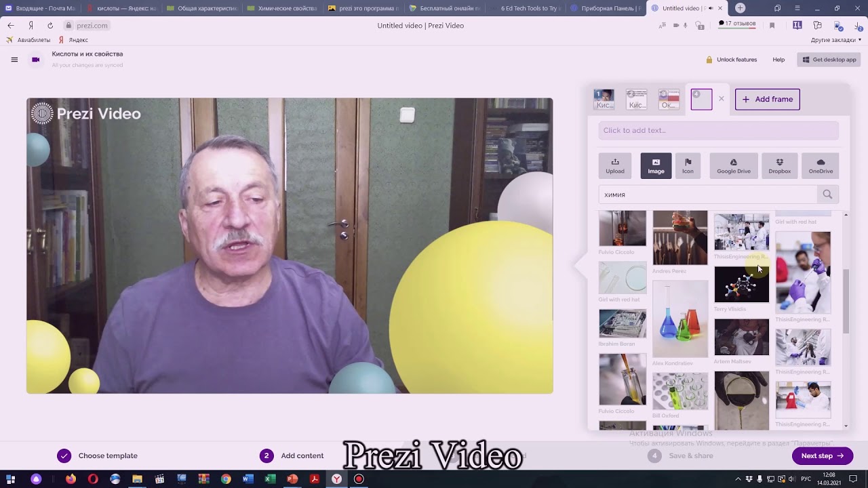
Task: Switch to the 'Входящие - Почта' tab
Action: [x=41, y=8]
